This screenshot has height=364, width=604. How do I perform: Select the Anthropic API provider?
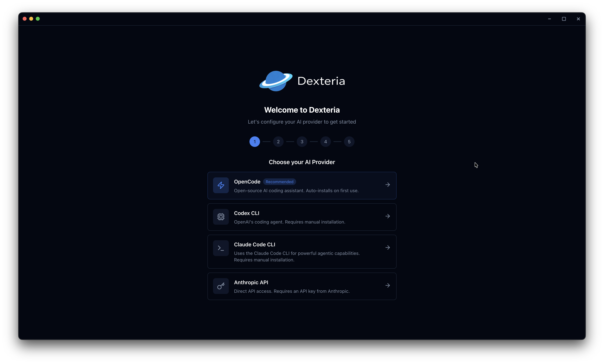302,286
